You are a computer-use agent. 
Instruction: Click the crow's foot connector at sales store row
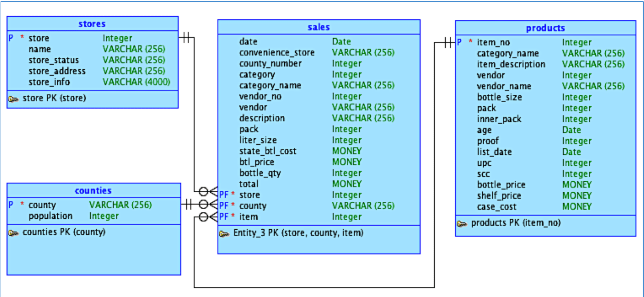[208, 192]
